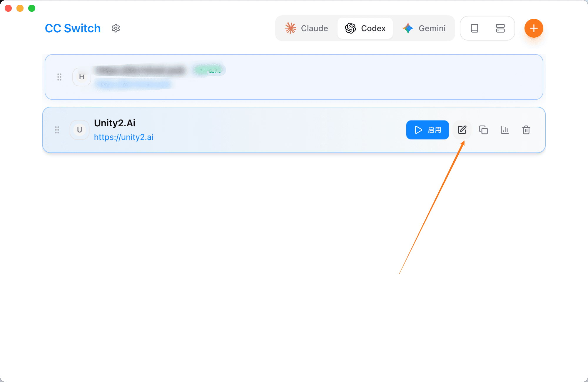Click the CC Switch title
The image size is (588, 382).
73,28
